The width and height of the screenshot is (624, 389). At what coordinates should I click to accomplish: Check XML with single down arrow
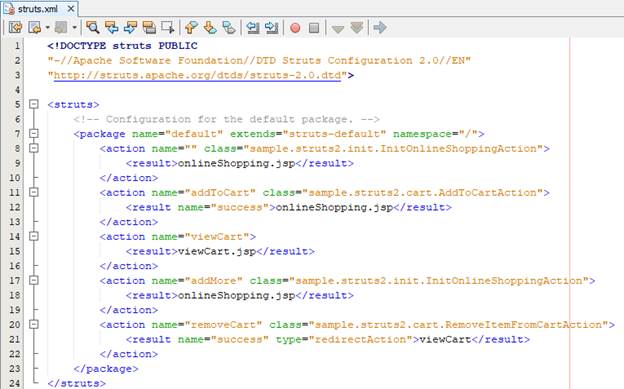pyautogui.click(x=338, y=28)
